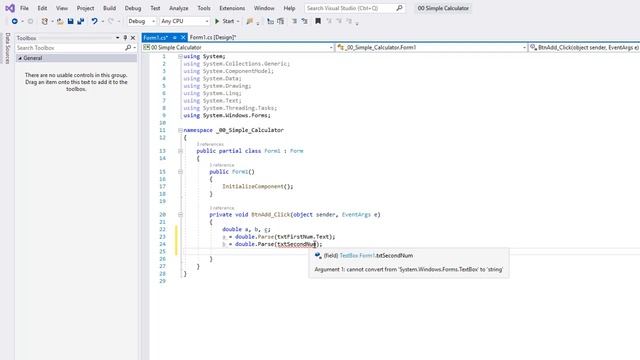The height and width of the screenshot is (360, 640).
Task: Switch to the Form1.cs [Design] tab
Action: coord(213,38)
